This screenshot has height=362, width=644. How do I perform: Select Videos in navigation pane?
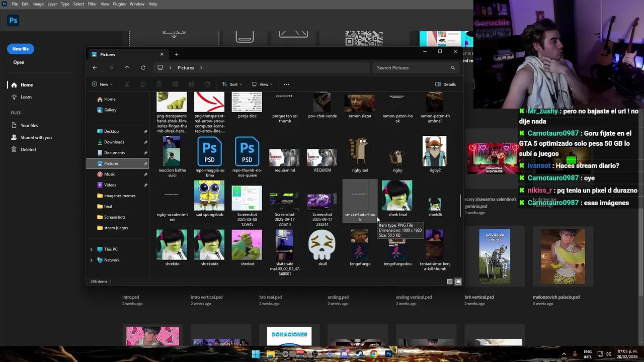click(x=110, y=185)
